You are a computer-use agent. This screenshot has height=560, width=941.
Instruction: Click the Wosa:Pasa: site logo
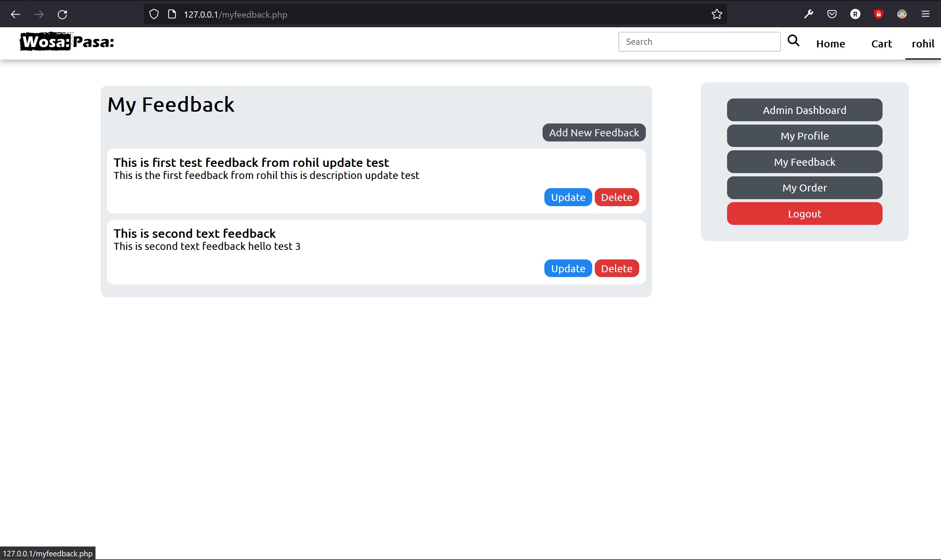click(67, 42)
